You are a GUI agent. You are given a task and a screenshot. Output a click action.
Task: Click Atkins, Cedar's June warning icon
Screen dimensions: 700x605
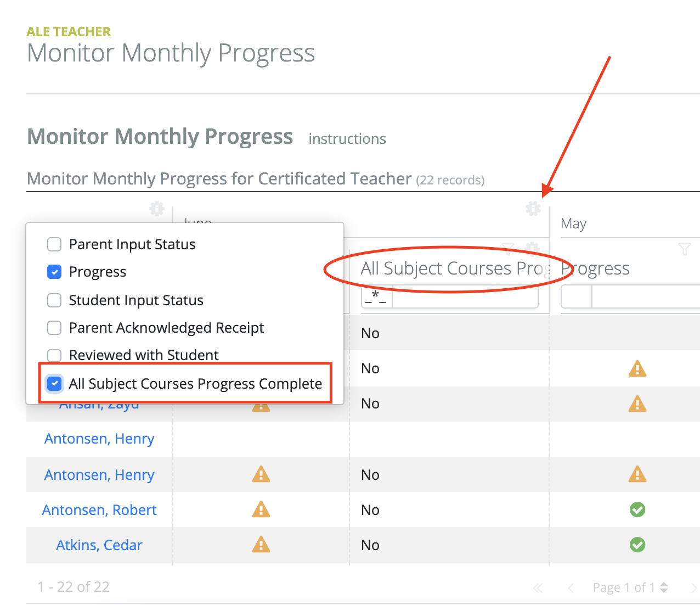pos(261,545)
